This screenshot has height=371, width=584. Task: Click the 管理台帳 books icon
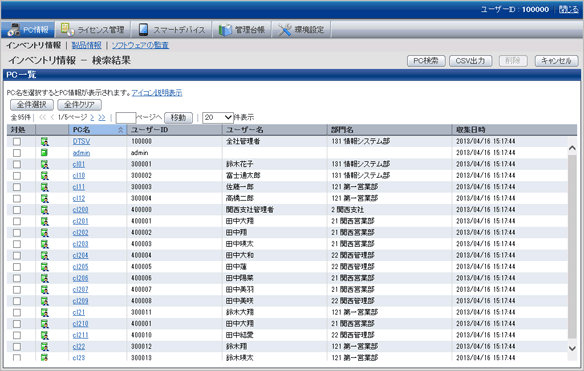pyautogui.click(x=225, y=29)
